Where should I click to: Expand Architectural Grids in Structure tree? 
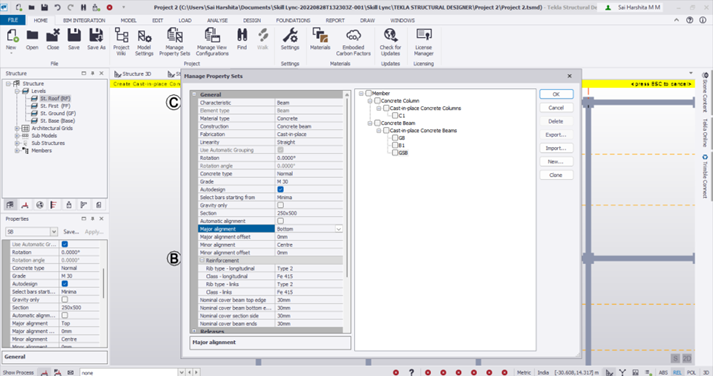17,128
